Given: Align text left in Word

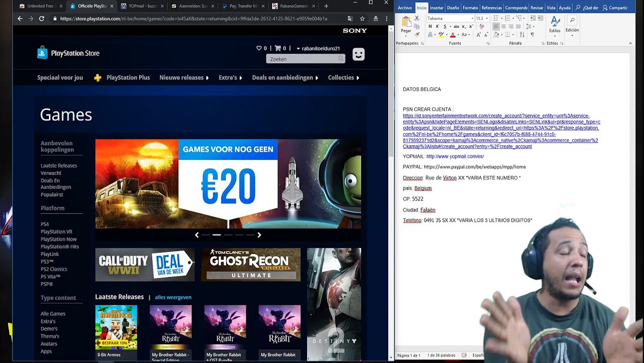Looking at the screenshot, I should [x=496, y=26].
